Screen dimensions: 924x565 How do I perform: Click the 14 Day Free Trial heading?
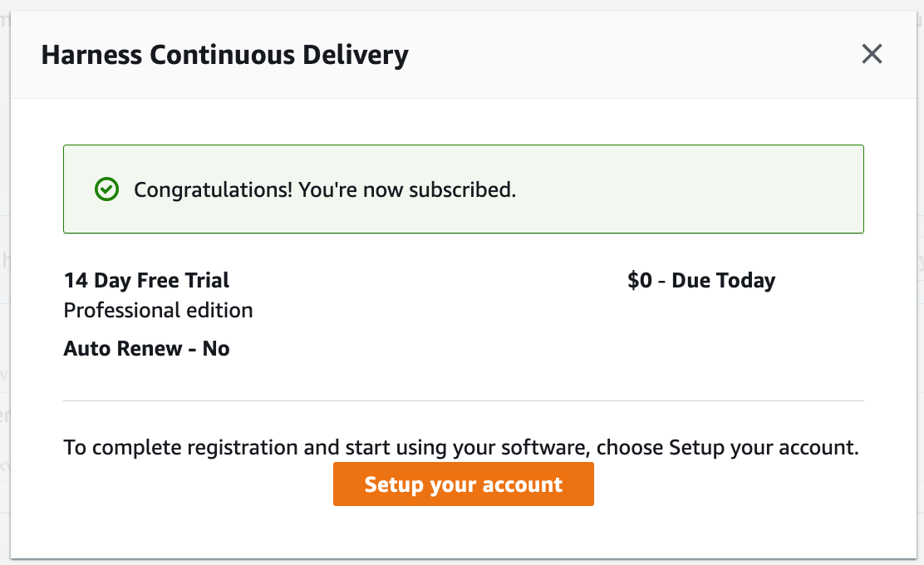[146, 281]
